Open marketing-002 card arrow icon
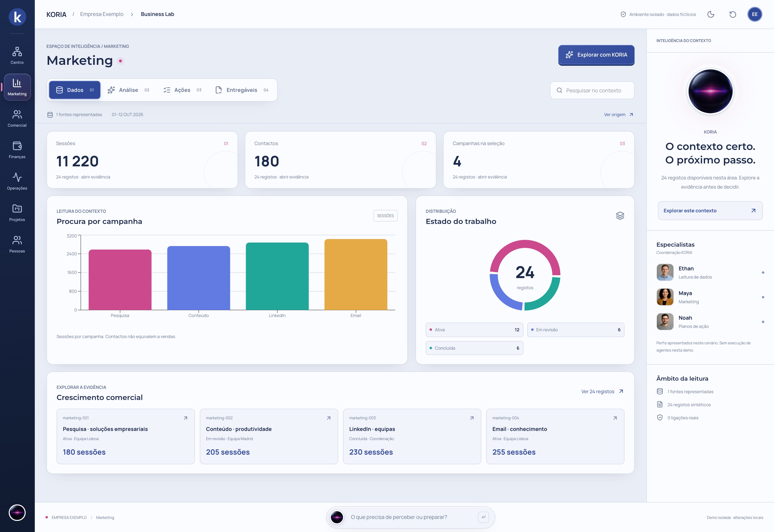 (329, 418)
